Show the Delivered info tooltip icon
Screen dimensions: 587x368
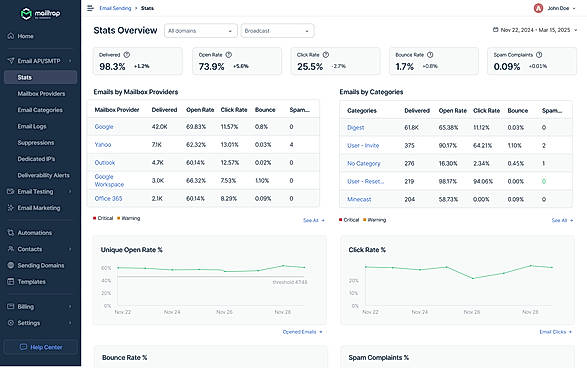(127, 55)
